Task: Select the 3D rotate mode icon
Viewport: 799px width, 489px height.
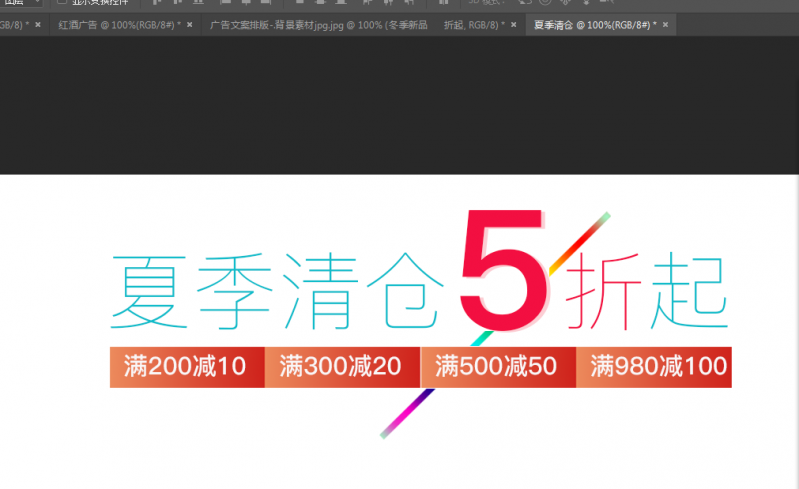Action: point(521,3)
